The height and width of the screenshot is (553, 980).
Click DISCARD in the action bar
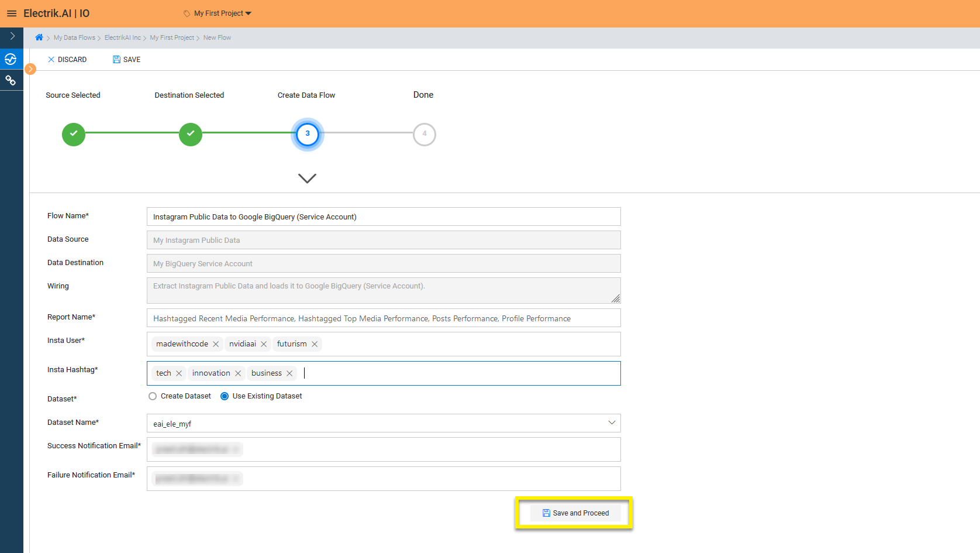[x=67, y=59]
